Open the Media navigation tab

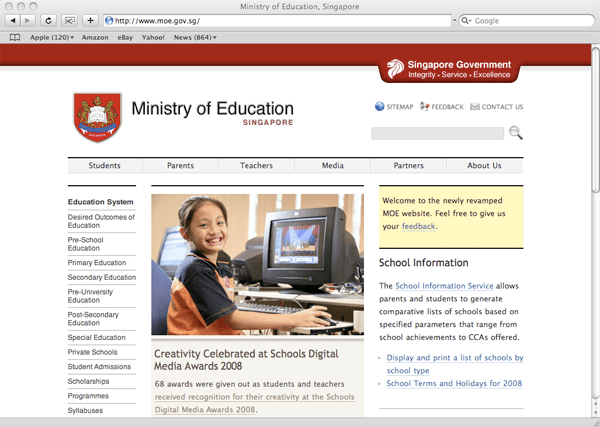point(333,166)
